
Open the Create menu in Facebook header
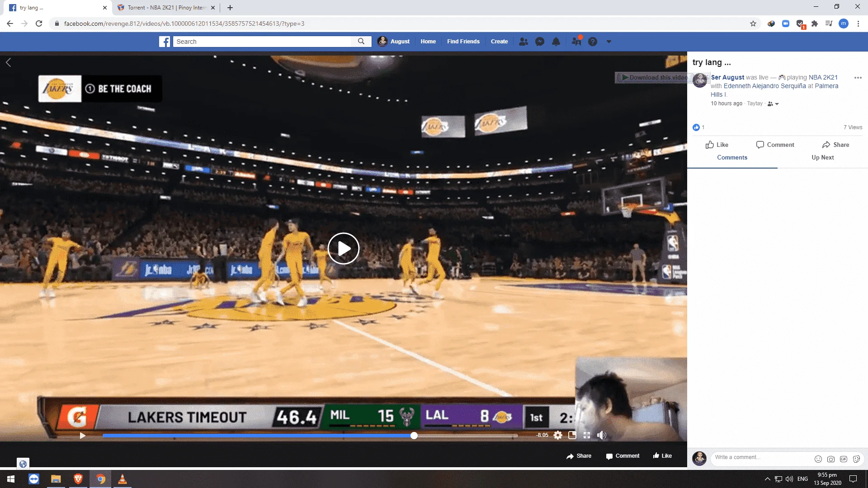tap(500, 42)
